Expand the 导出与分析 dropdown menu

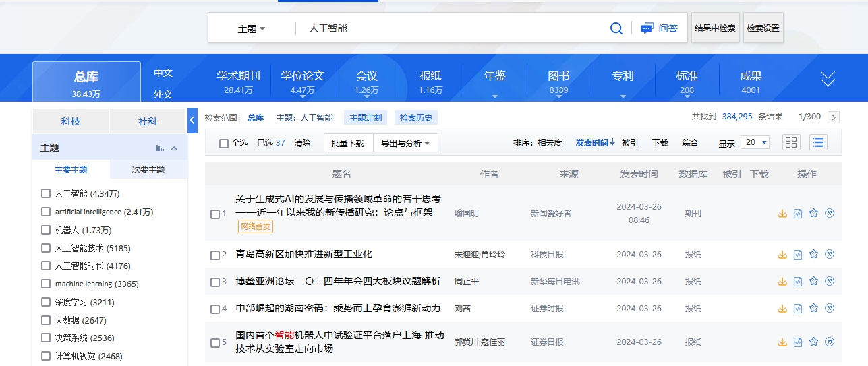tap(405, 143)
